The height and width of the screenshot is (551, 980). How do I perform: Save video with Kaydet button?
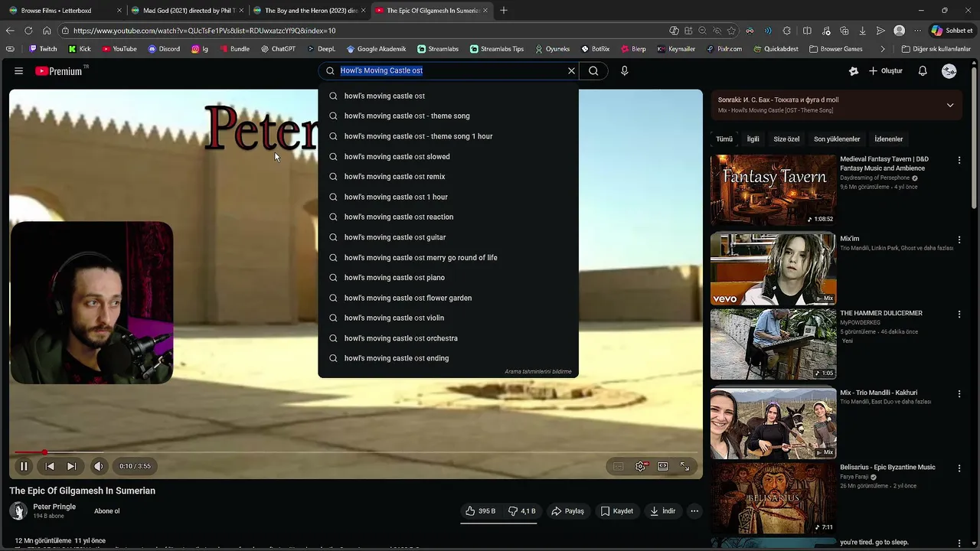tap(617, 510)
